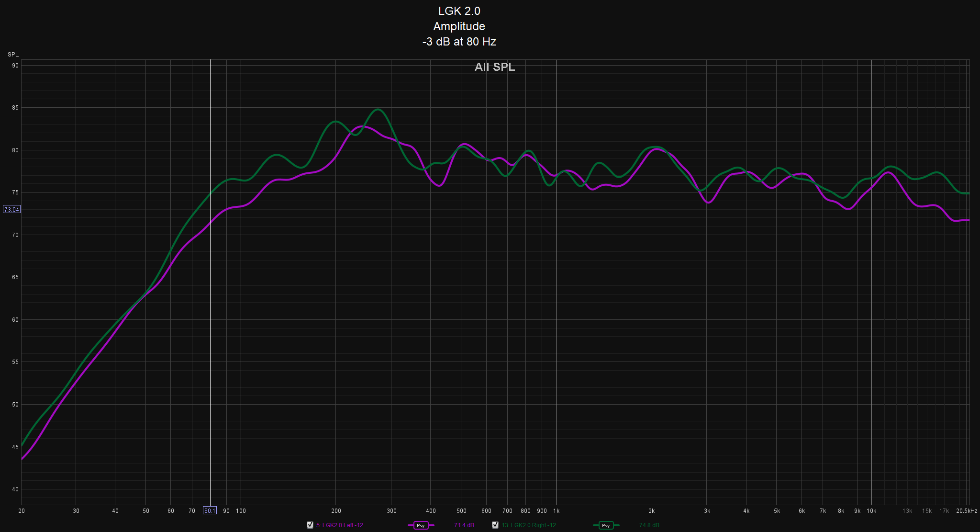The image size is (980, 532).
Task: Click the 40 dB axis tick label
Action: point(15,489)
